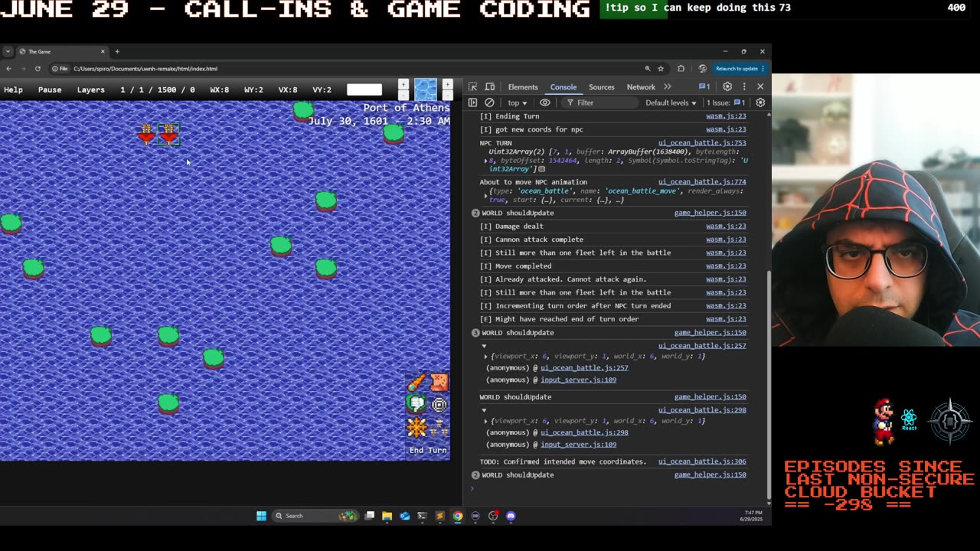Click End Turn in the game
The width and height of the screenshot is (980, 551).
coord(427,450)
